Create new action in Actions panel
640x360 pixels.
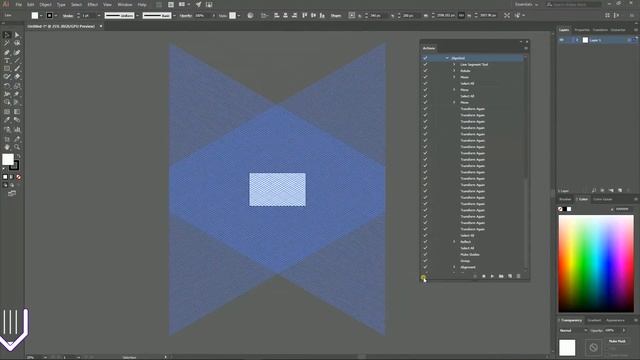click(510, 276)
